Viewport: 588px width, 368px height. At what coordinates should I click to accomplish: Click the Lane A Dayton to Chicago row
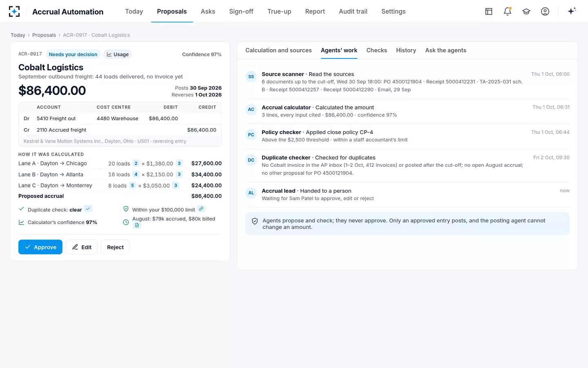tap(120, 164)
